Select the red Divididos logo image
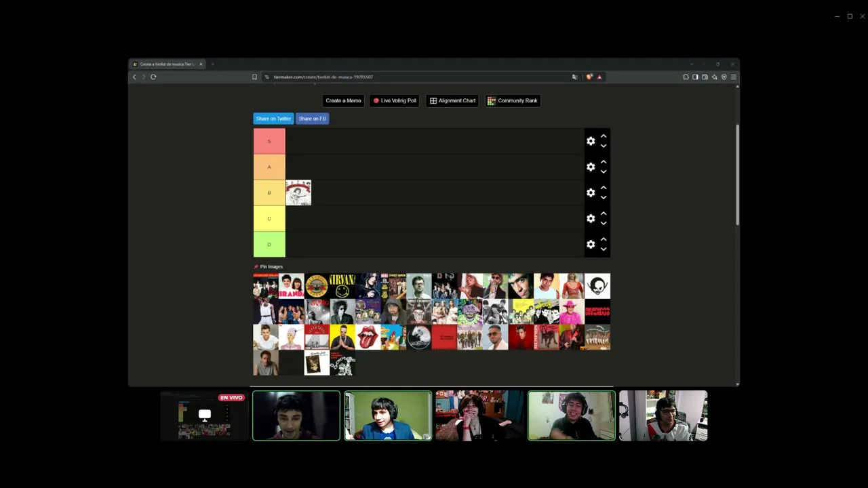 (x=597, y=312)
